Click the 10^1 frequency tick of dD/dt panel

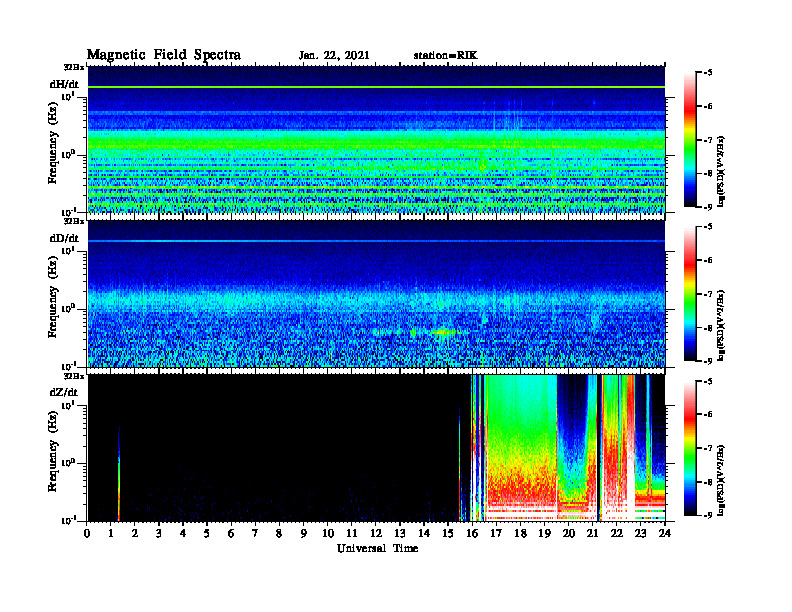pos(68,250)
